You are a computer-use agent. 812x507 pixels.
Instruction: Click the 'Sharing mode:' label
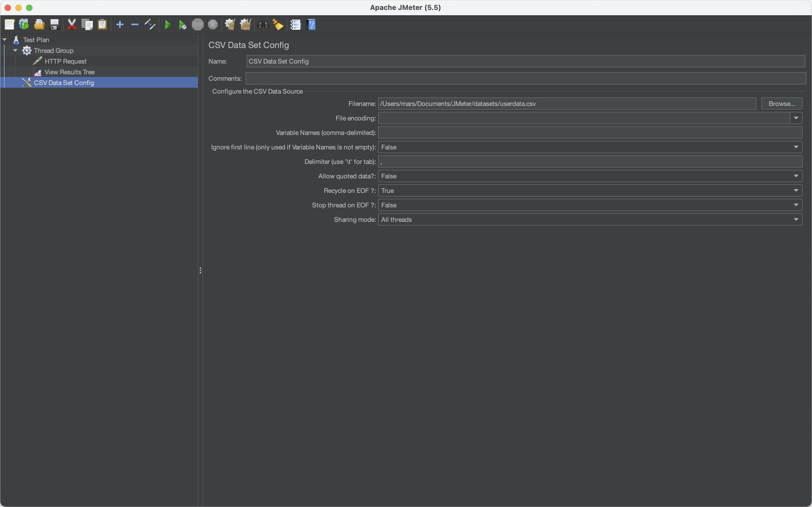[355, 220]
